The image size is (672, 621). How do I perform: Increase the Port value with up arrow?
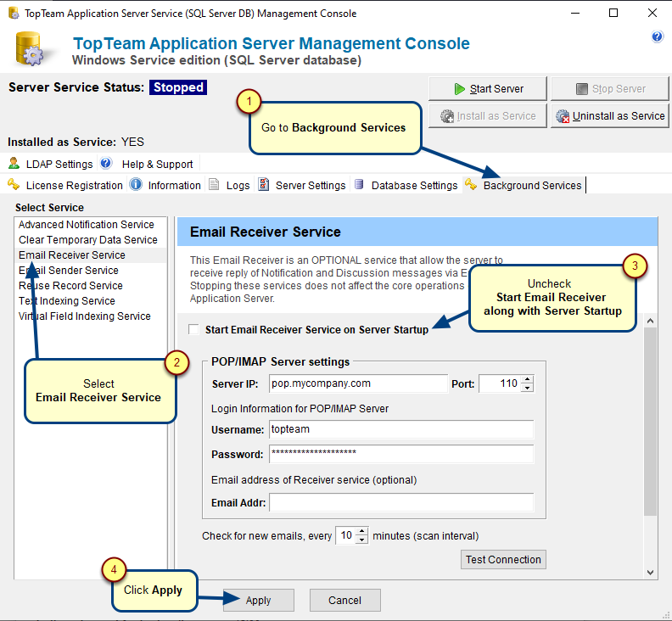click(x=528, y=379)
